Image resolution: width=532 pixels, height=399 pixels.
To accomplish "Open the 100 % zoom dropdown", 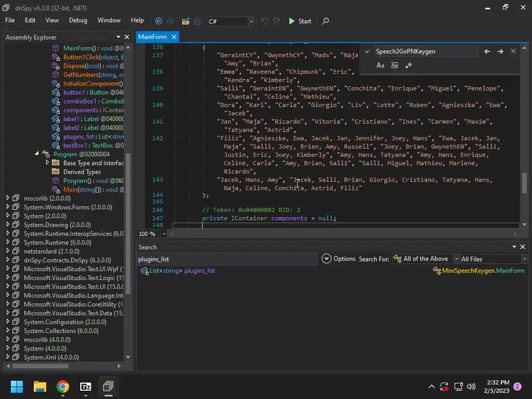I will pyautogui.click(x=164, y=234).
